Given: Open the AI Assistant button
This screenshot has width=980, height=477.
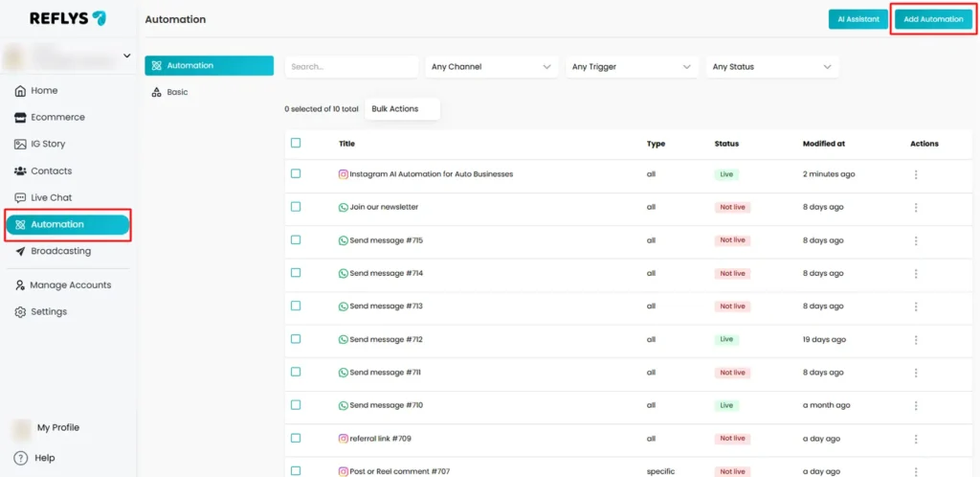Looking at the screenshot, I should (x=857, y=19).
